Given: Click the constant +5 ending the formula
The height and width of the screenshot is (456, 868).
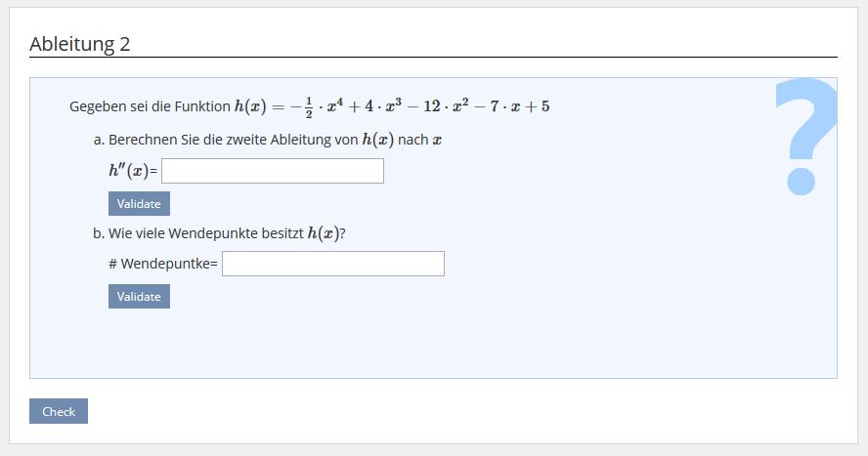Looking at the screenshot, I should pos(539,105).
